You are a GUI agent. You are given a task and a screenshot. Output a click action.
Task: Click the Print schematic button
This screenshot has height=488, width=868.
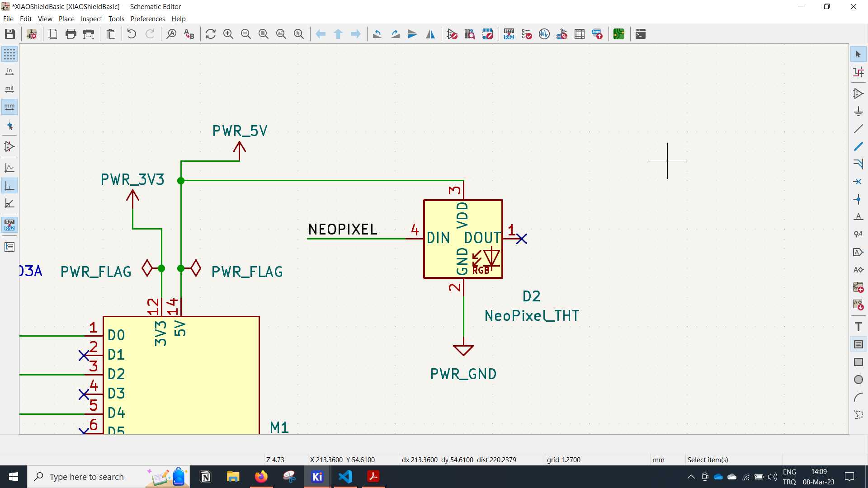(71, 34)
